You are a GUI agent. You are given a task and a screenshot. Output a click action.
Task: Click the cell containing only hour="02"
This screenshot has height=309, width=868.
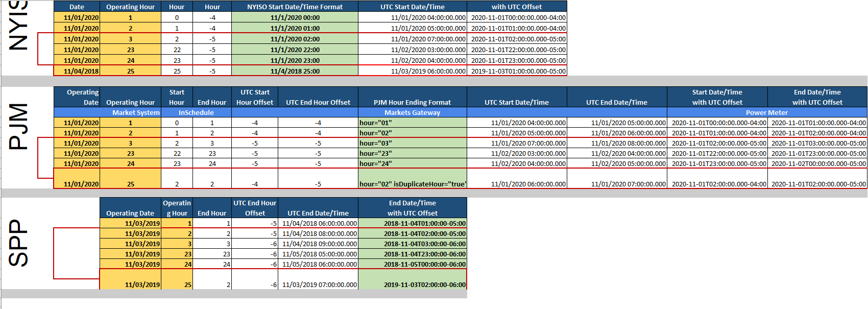coord(413,133)
